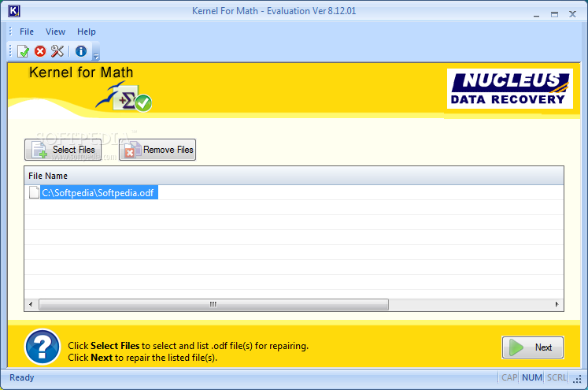This screenshot has width=588, height=390.
Task: Click the Next button
Action: pos(532,347)
